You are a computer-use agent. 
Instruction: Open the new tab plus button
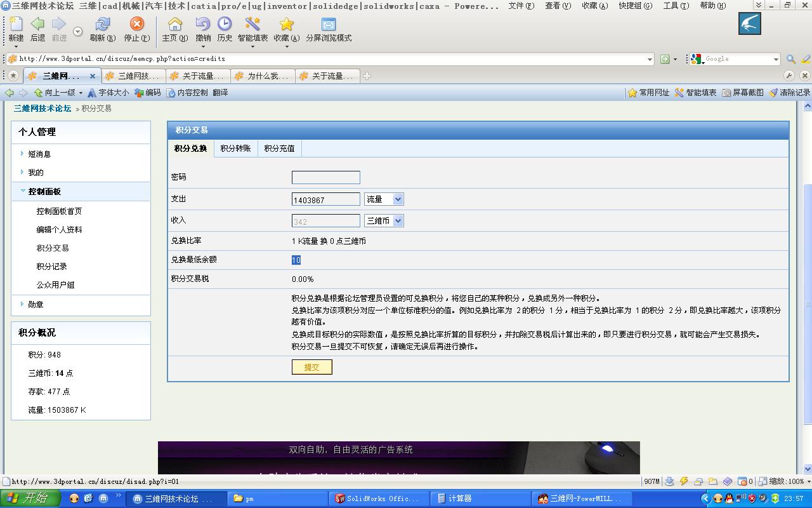pos(367,76)
